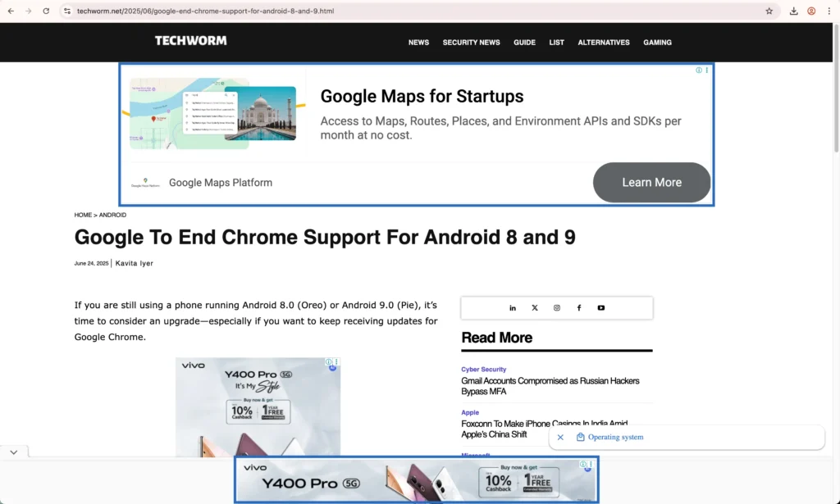840x504 pixels.
Task: Open Techworm X (Twitter) icon
Action: click(x=535, y=307)
